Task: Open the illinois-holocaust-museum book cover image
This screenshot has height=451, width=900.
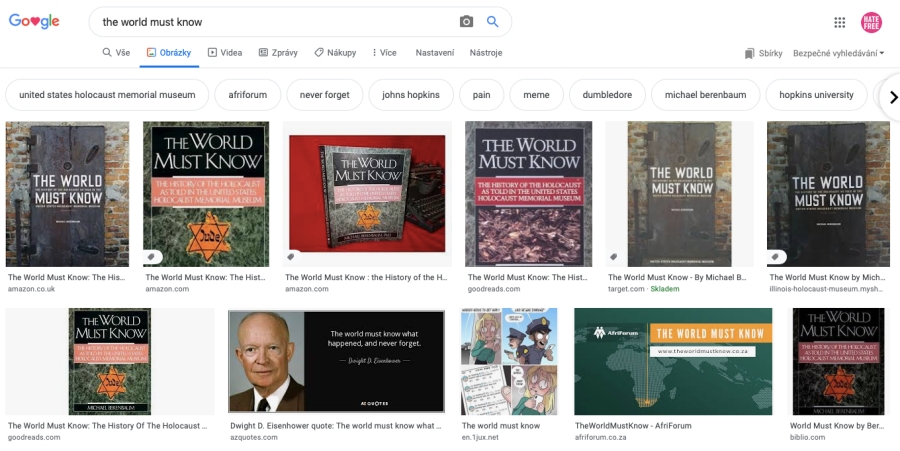Action: pos(828,194)
